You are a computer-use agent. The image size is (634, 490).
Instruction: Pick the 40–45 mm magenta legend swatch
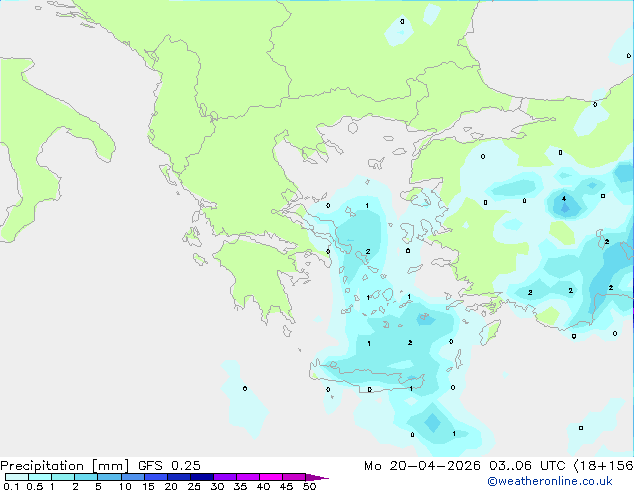271,477
